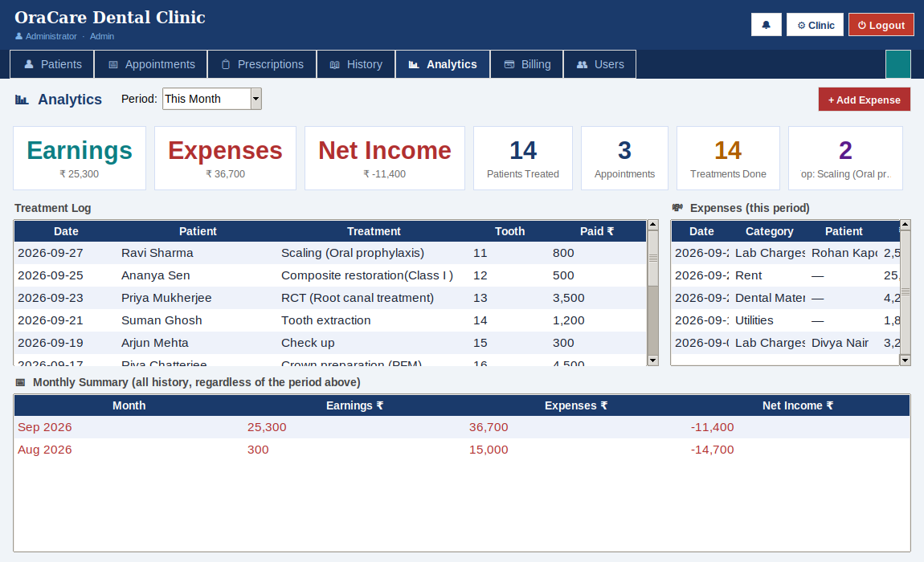
Task: Switch to the Billing tab
Action: pyautogui.click(x=527, y=64)
